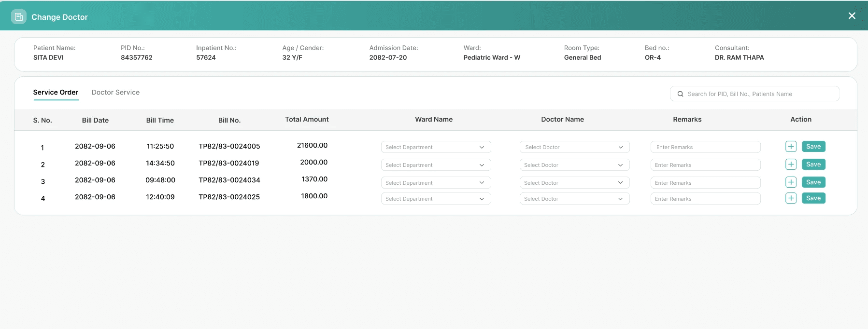
Task: Click ward value Pediatric Ward - W
Action: 492,57
